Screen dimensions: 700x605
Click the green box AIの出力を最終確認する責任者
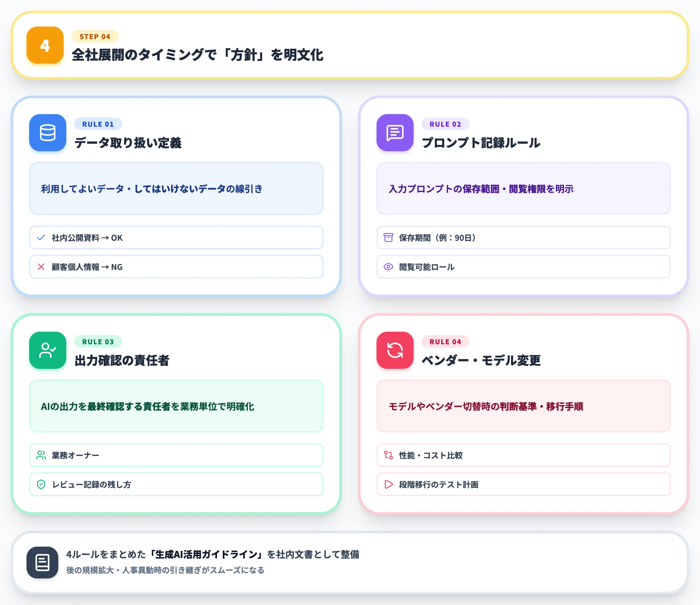[176, 406]
